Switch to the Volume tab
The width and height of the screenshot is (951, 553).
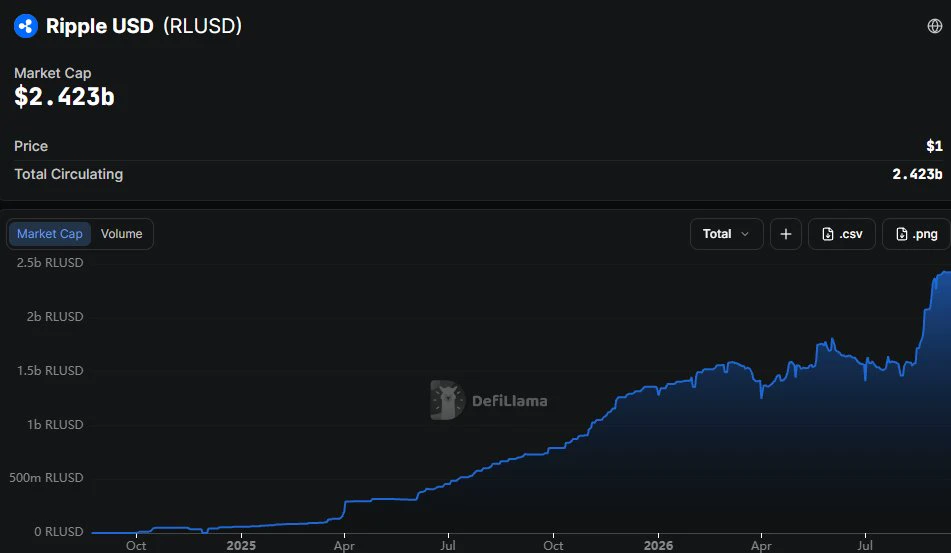click(121, 234)
